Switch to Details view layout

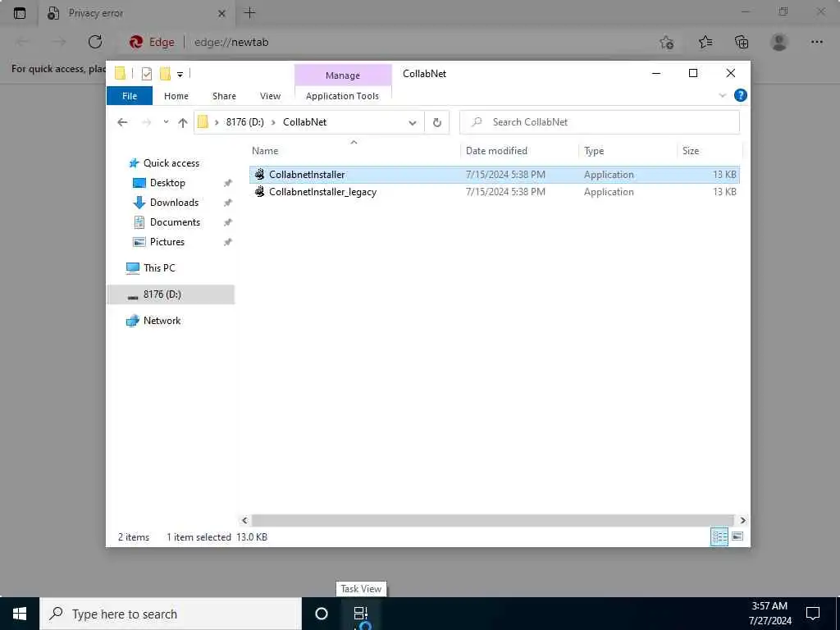coord(719,536)
